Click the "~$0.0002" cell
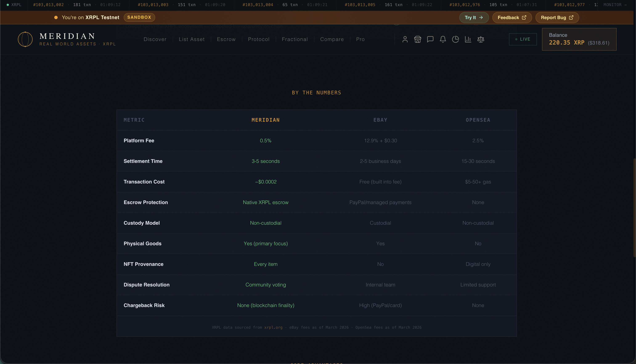The image size is (636, 364). tap(265, 182)
